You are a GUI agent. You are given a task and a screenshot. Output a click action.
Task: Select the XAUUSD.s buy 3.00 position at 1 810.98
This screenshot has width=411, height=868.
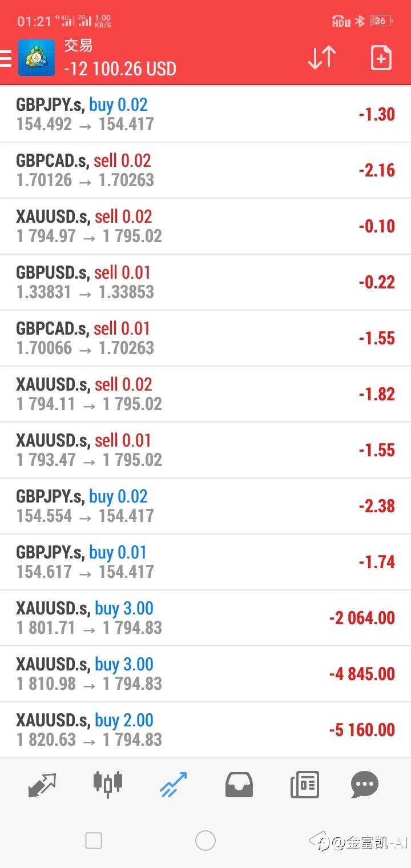(x=205, y=674)
